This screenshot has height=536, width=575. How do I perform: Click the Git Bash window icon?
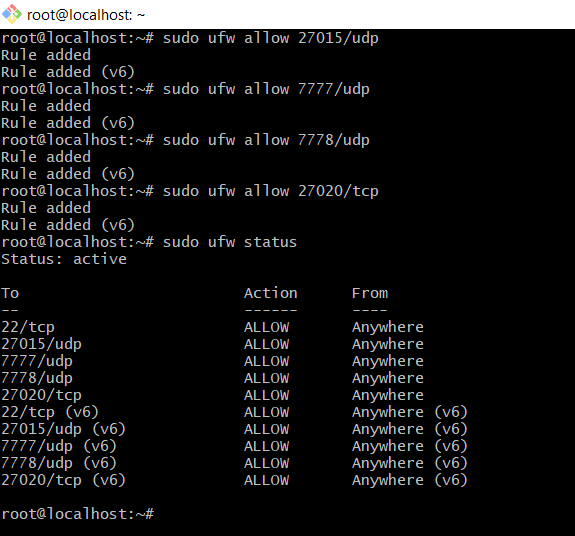tap(12, 14)
